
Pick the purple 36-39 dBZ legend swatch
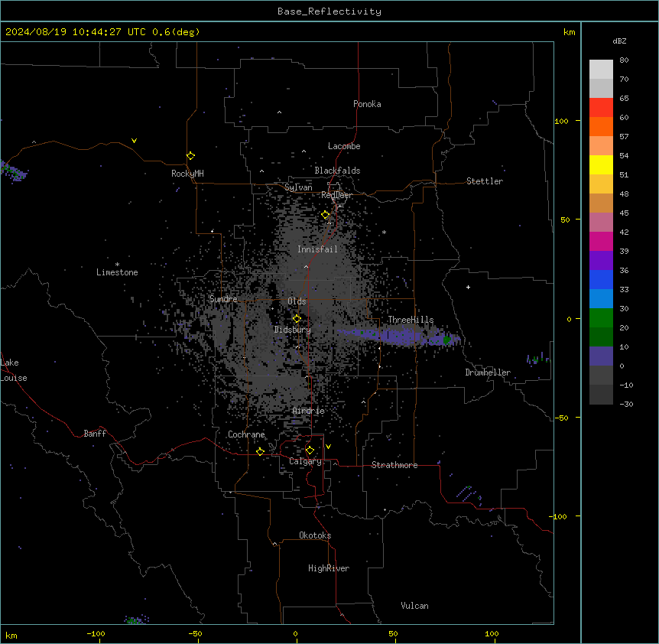click(x=601, y=261)
